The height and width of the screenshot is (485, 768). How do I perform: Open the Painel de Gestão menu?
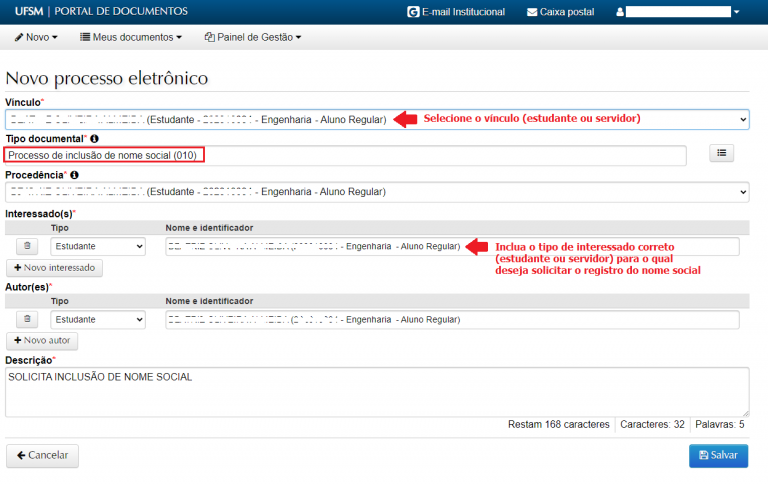pyautogui.click(x=252, y=37)
